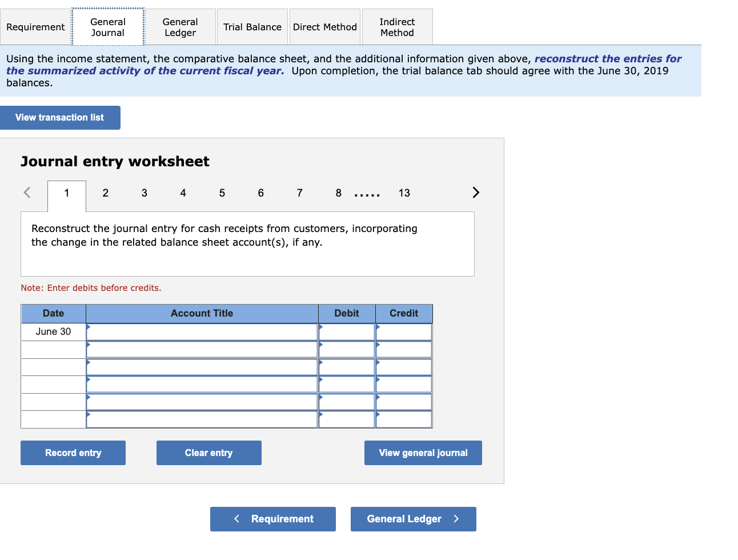Go to previous journal entry arrow
The image size is (738, 560).
pos(27,193)
